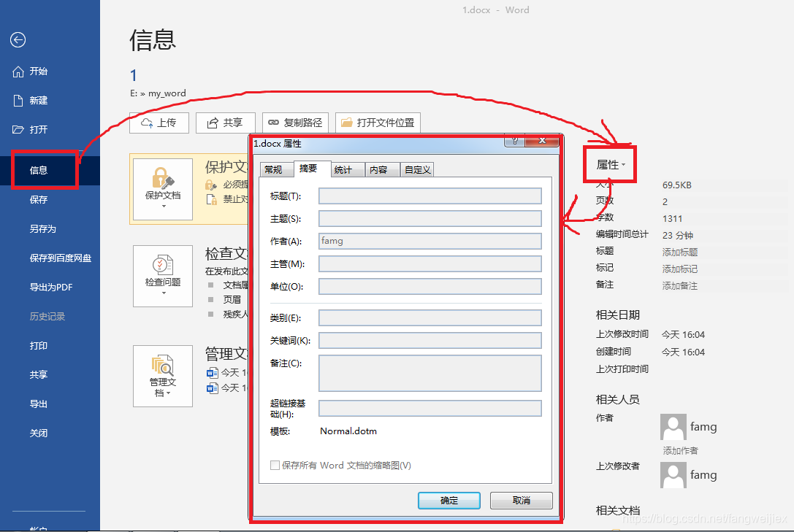Click 添加标记 in the properties panel

click(x=679, y=269)
